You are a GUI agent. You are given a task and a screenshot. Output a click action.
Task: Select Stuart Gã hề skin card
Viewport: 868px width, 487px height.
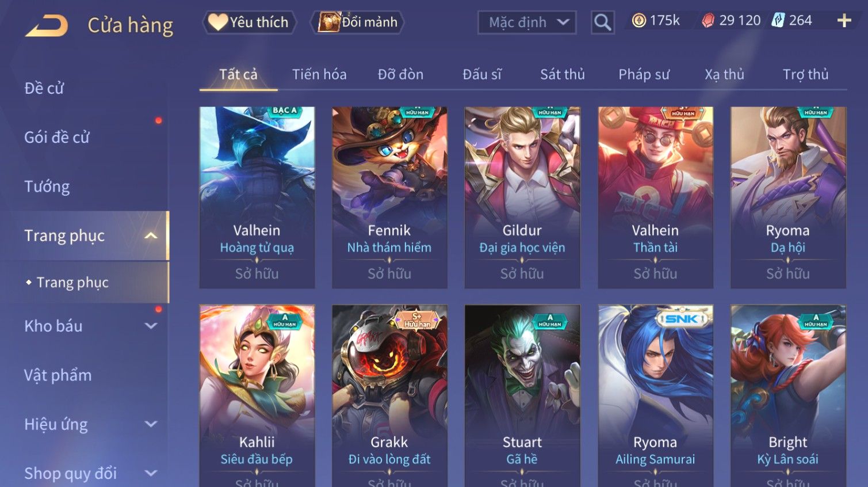tap(522, 396)
